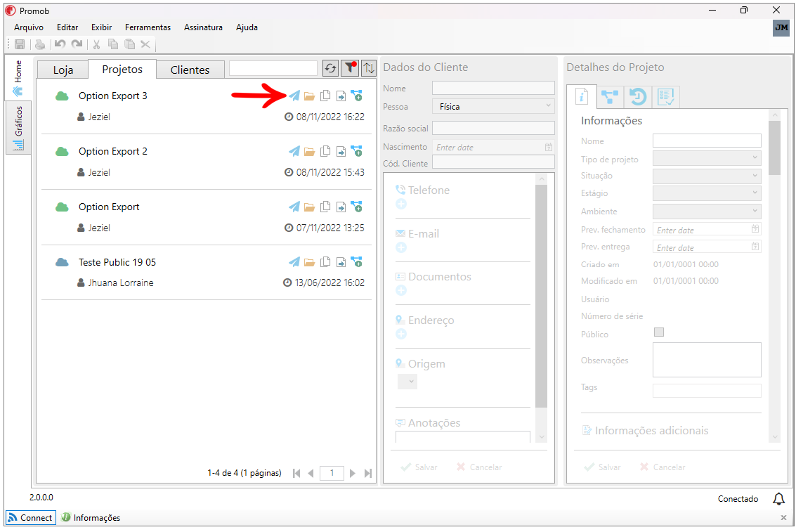Add option tree icon for Option Export 2
796x532 pixels.
[357, 151]
